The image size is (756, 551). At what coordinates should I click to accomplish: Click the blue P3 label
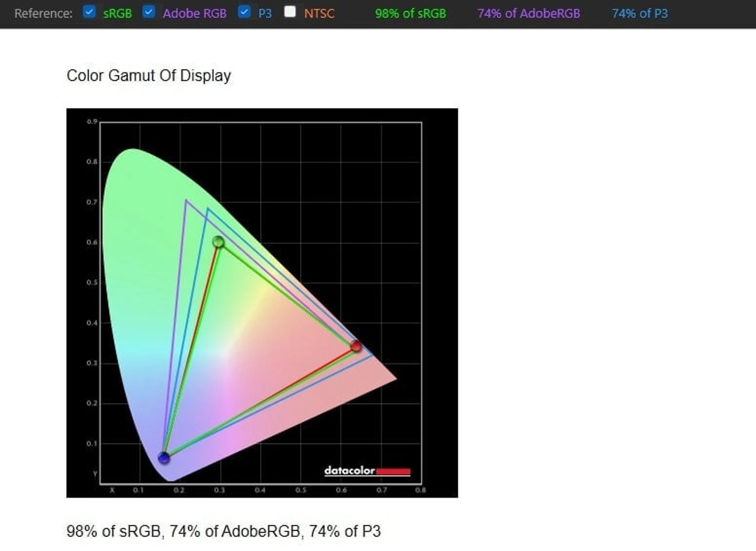pyautogui.click(x=265, y=13)
